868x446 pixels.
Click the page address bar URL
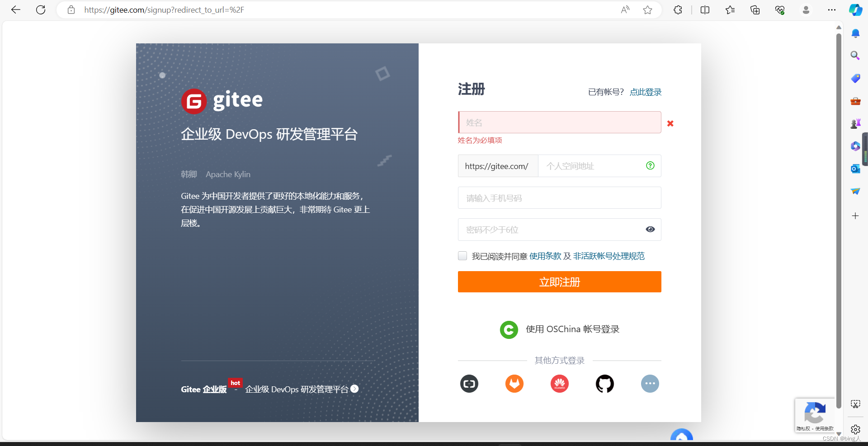(164, 10)
